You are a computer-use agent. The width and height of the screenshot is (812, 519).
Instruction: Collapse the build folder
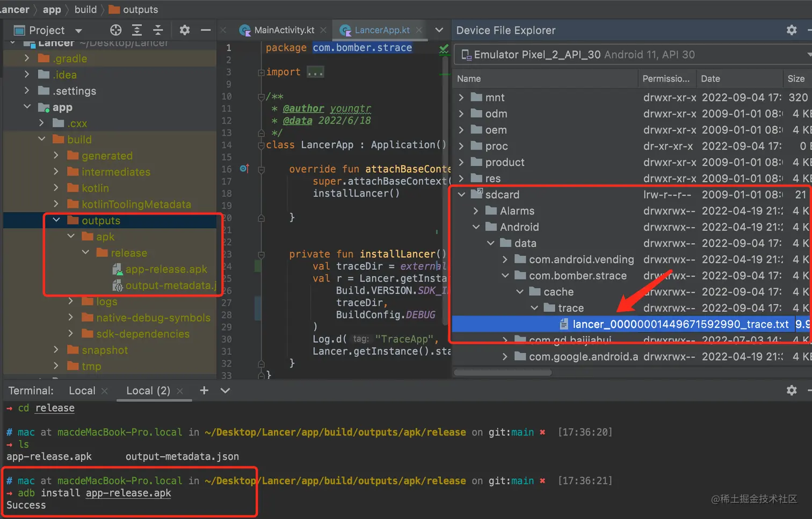point(42,139)
